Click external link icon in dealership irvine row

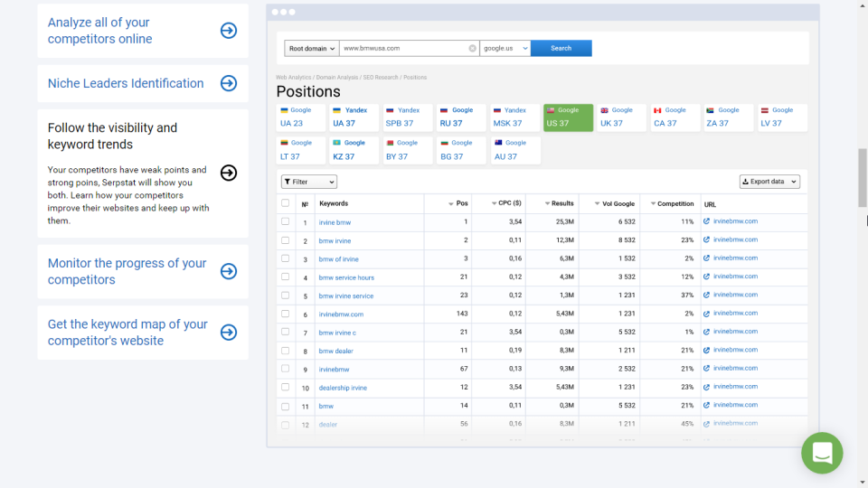click(706, 387)
